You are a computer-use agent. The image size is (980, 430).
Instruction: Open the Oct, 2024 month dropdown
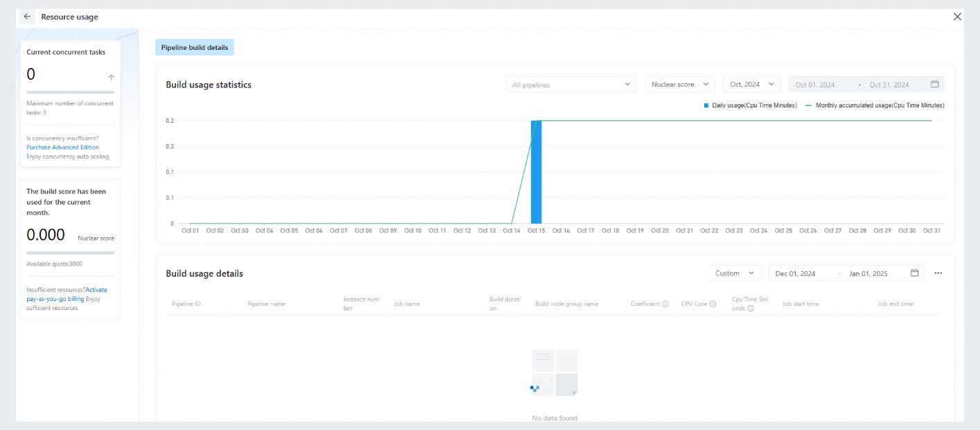point(752,83)
